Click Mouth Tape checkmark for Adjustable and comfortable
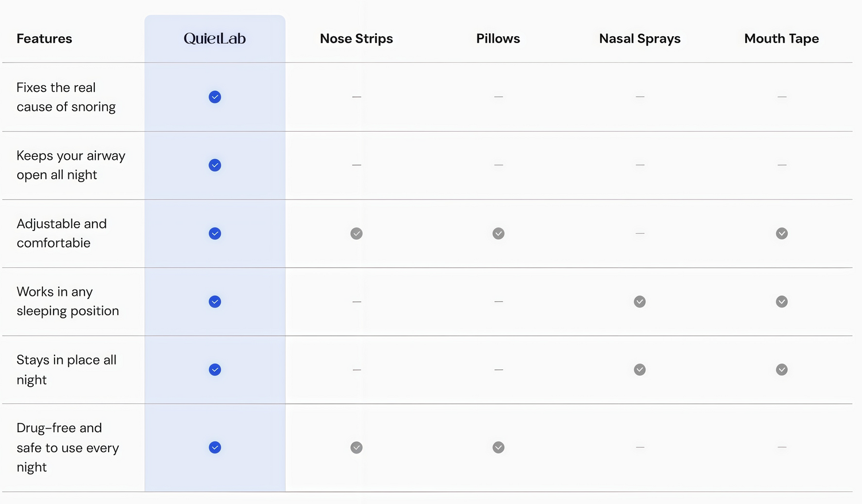 [782, 233]
